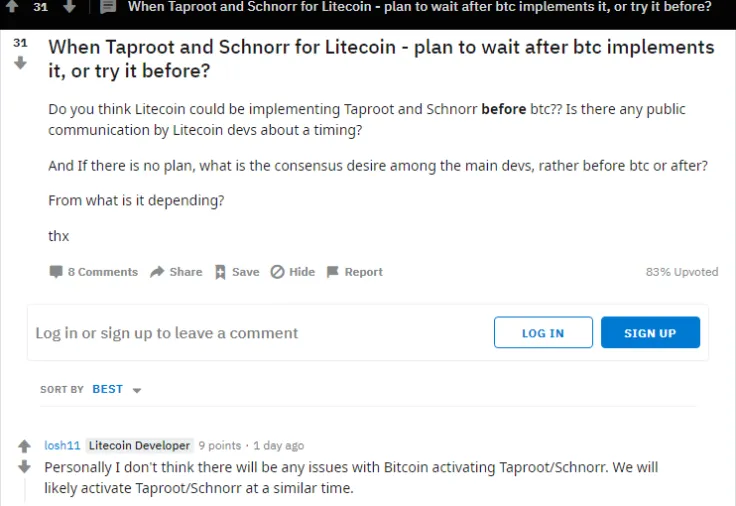
Task: Downvote the Taproot and Schnorr post
Action: pyautogui.click(x=20, y=63)
